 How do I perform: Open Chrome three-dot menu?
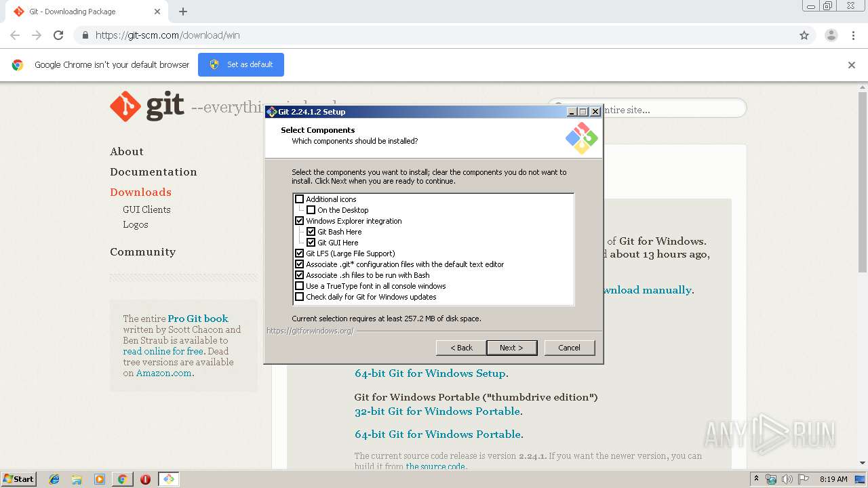[854, 35]
